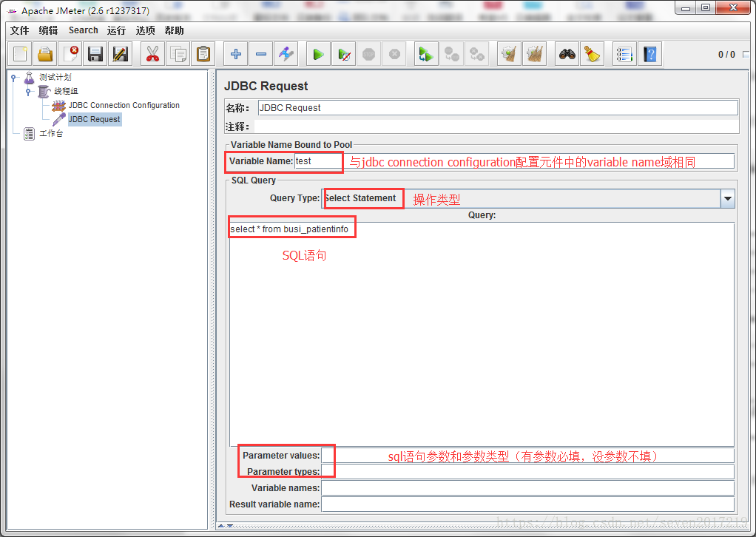Open the 编辑 menu
This screenshot has height=537, width=756.
click(48, 30)
